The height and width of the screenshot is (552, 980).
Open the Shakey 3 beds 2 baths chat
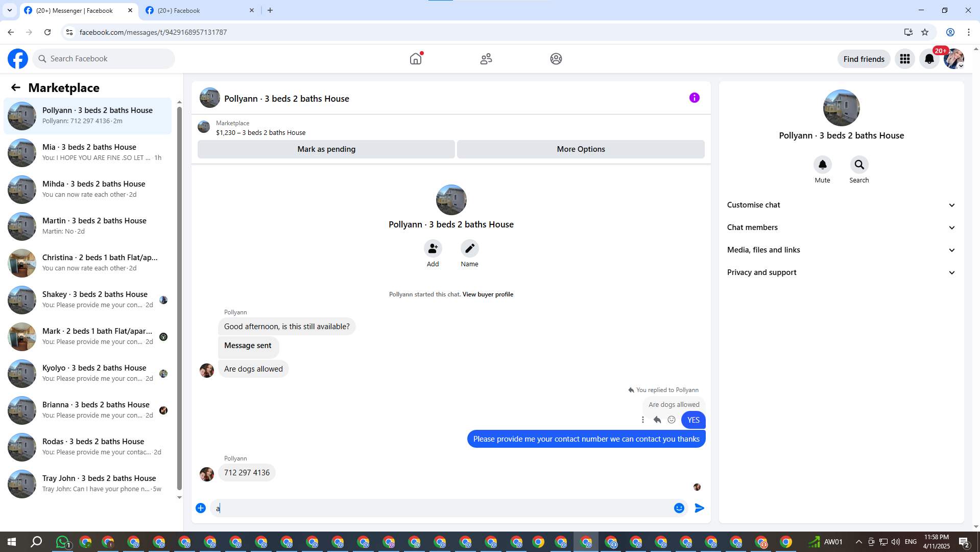(88, 300)
